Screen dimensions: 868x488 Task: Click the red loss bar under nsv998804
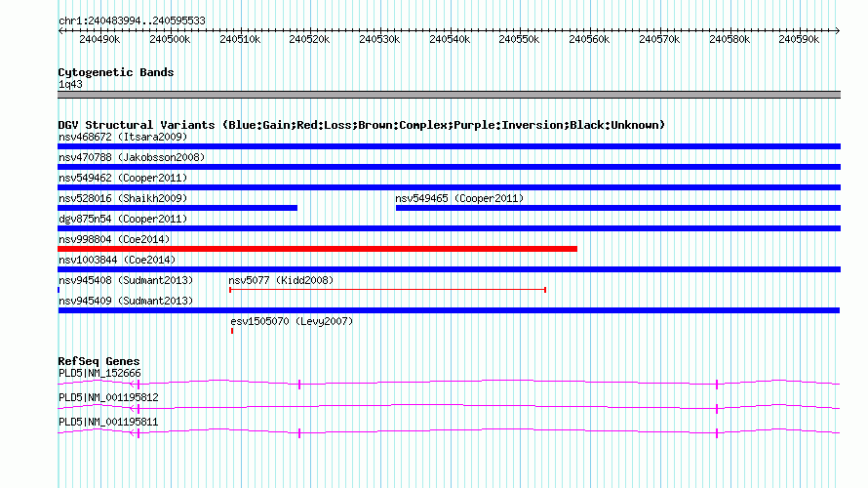(x=317, y=249)
